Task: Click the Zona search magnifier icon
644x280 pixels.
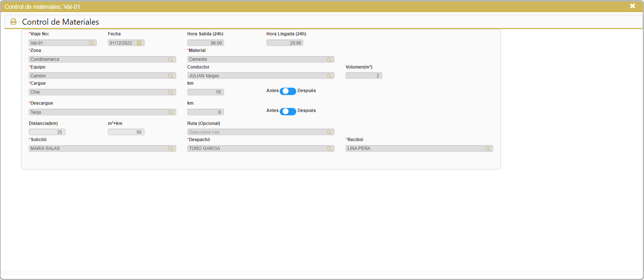Action: pyautogui.click(x=171, y=59)
